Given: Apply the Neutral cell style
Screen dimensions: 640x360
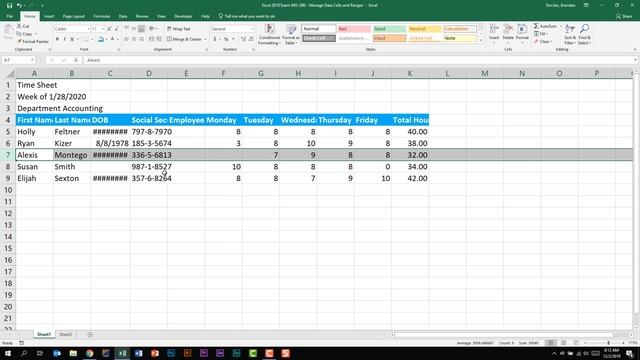Looking at the screenshot, I should (x=424, y=29).
